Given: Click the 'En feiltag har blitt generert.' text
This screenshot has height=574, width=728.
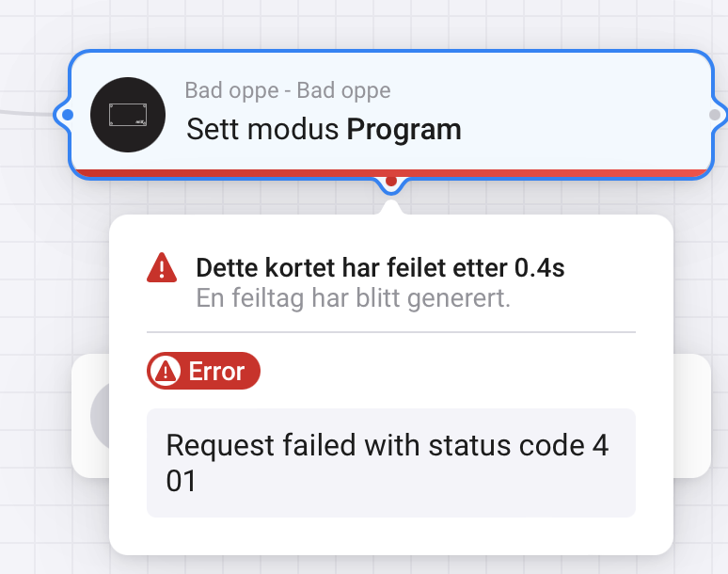Looking at the screenshot, I should point(353,298).
